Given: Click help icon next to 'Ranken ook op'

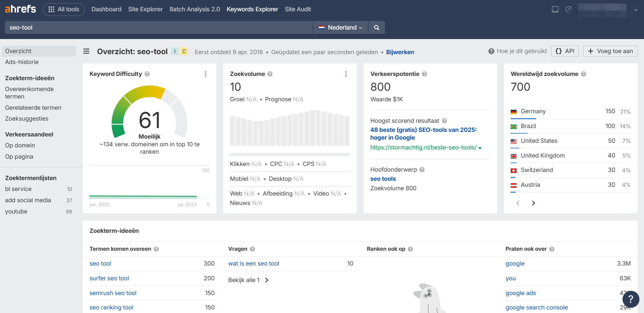Looking at the screenshot, I should [x=410, y=249].
